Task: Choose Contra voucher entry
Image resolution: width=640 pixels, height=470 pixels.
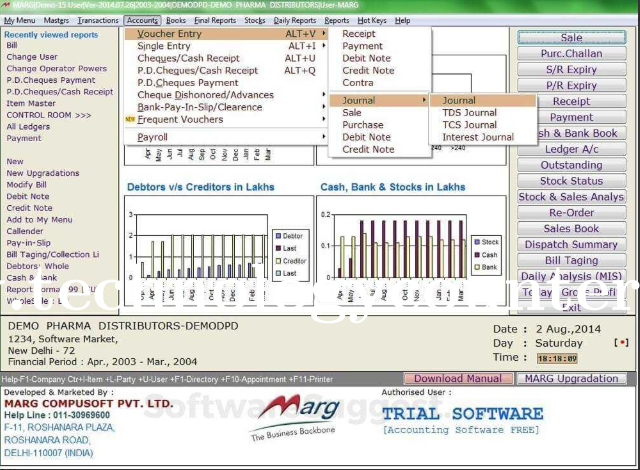Action: (380, 83)
